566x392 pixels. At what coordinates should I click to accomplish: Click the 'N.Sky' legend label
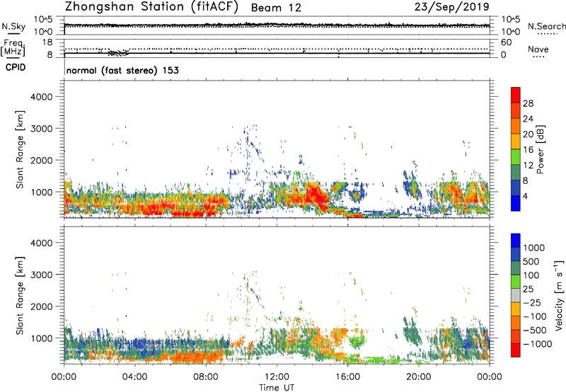tap(13, 26)
